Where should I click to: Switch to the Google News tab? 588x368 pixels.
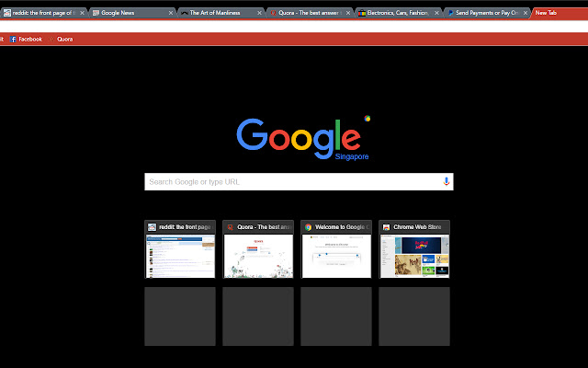[132, 13]
